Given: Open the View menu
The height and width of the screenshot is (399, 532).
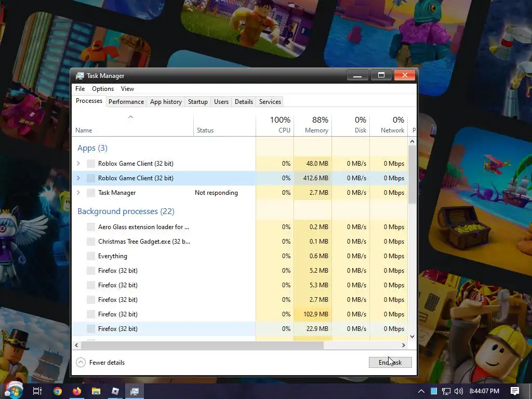Looking at the screenshot, I should tap(128, 88).
